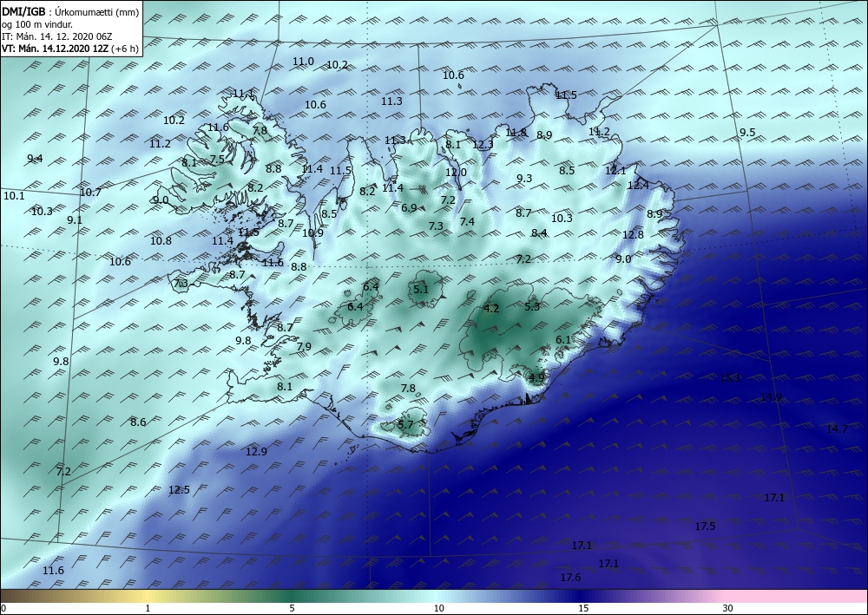Click the color scale tick label '15'
Screen dimensions: 868x615
pyautogui.click(x=583, y=608)
